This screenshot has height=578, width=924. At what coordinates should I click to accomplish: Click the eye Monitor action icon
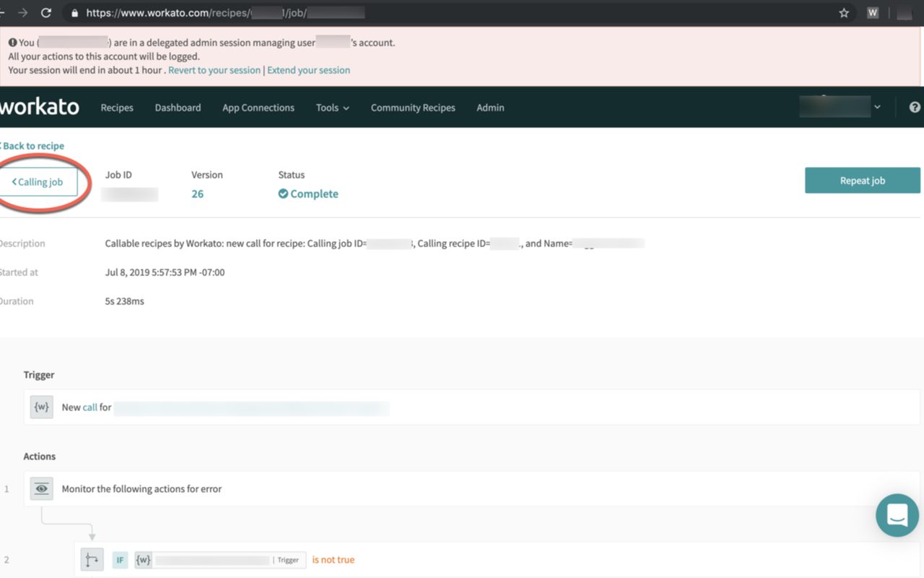42,489
